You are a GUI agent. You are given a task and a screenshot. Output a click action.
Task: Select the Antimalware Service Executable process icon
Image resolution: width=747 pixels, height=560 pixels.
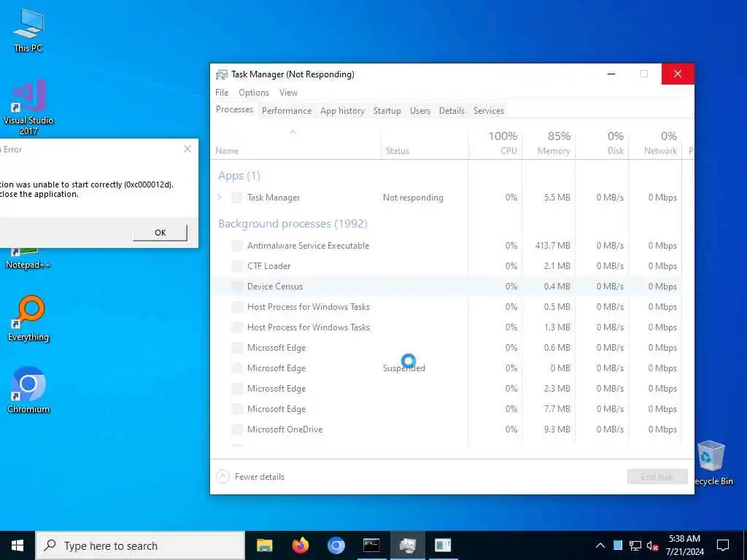click(237, 246)
